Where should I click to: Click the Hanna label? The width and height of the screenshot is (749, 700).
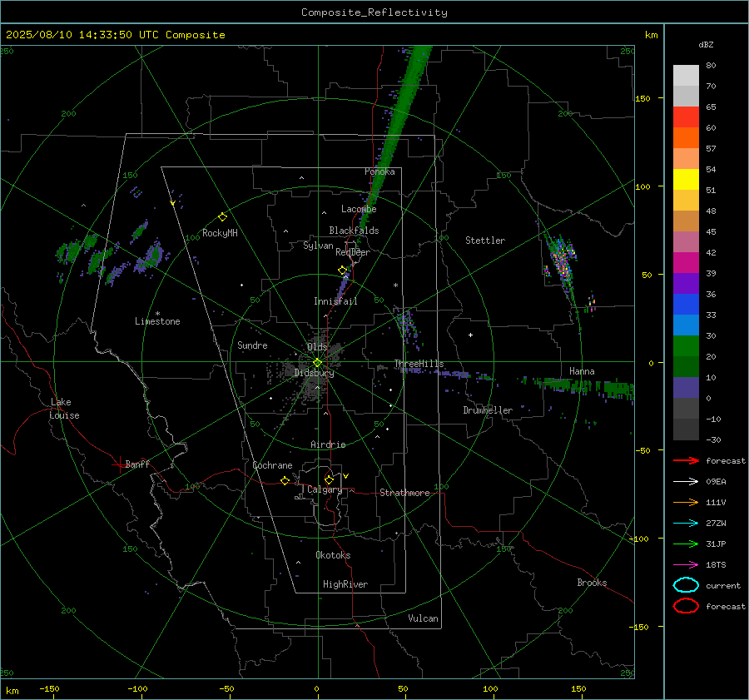pos(582,371)
